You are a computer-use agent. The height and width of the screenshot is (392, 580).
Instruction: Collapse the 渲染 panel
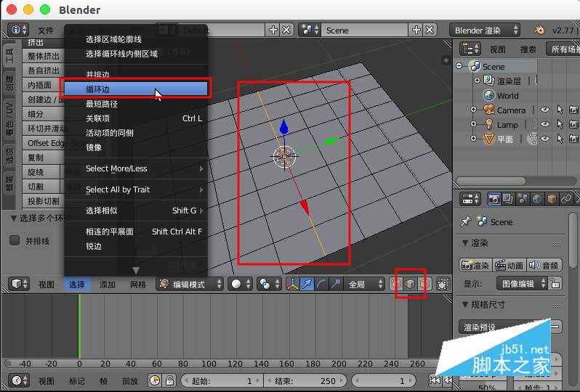[x=466, y=242]
